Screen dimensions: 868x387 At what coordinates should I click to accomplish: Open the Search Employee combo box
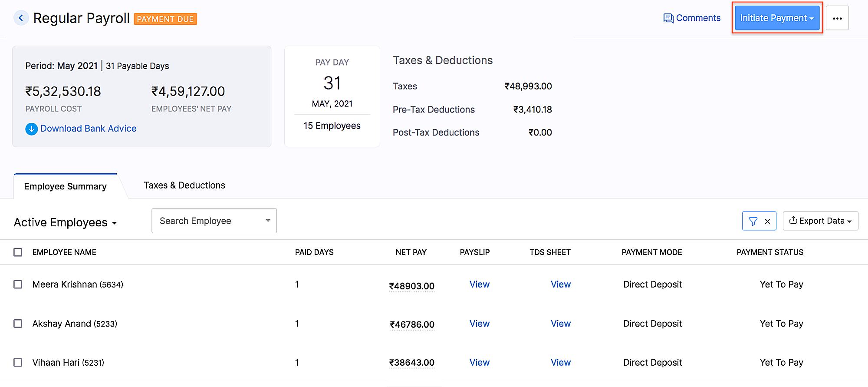[x=214, y=221]
